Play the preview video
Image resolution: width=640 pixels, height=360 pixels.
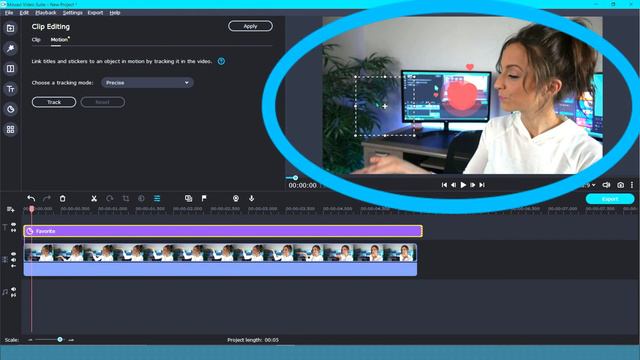tap(463, 185)
